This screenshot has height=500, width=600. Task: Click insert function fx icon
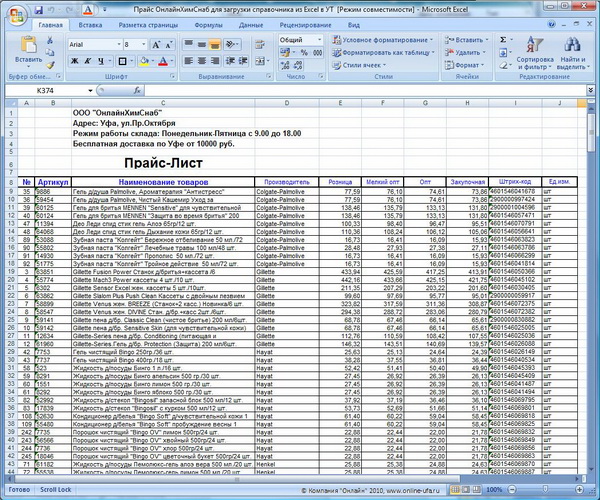pyautogui.click(x=137, y=91)
